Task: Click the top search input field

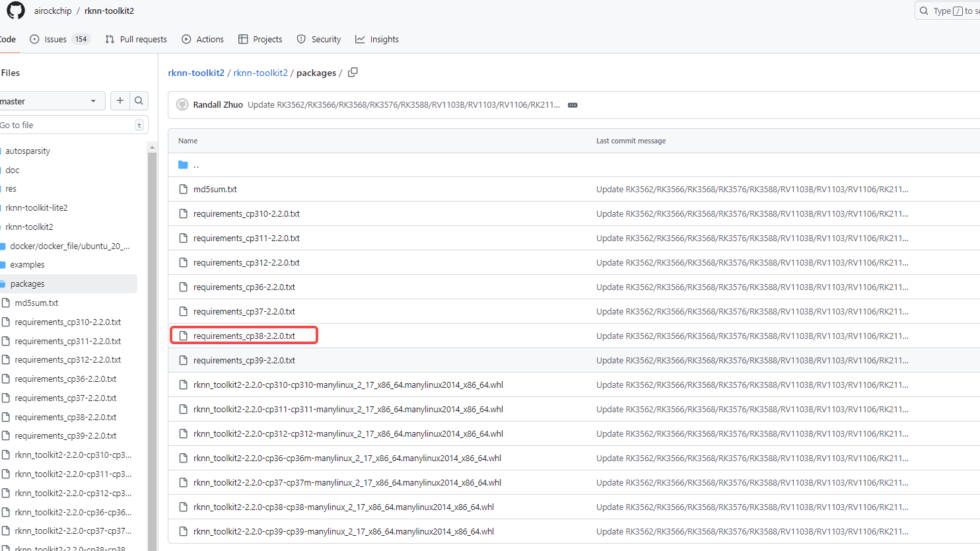Action: [947, 11]
